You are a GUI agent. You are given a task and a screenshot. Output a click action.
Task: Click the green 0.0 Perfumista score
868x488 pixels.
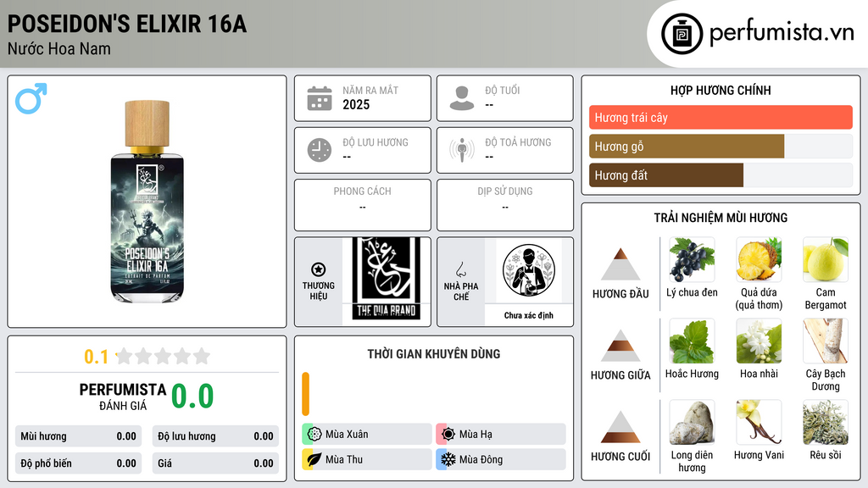point(192,396)
